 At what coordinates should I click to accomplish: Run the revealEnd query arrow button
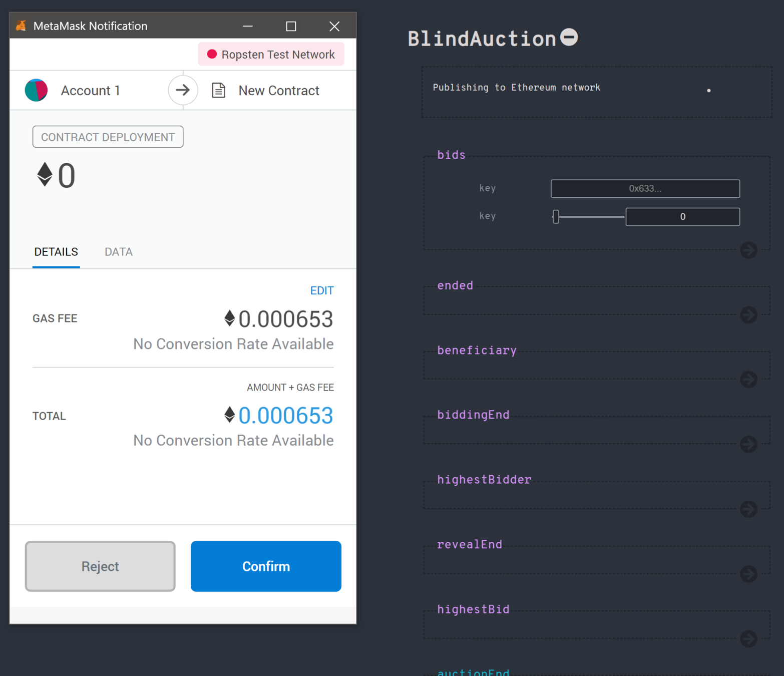pyautogui.click(x=748, y=574)
